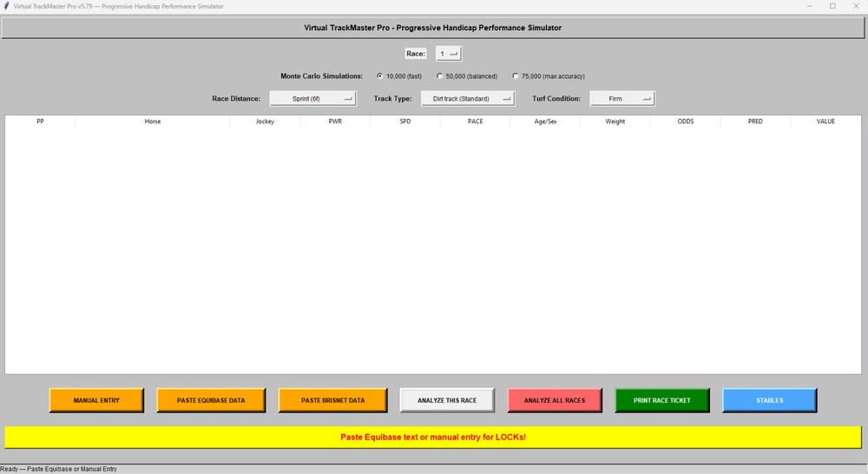Image resolution: width=868 pixels, height=474 pixels.
Task: Open the Track Type dropdown
Action: tap(468, 99)
